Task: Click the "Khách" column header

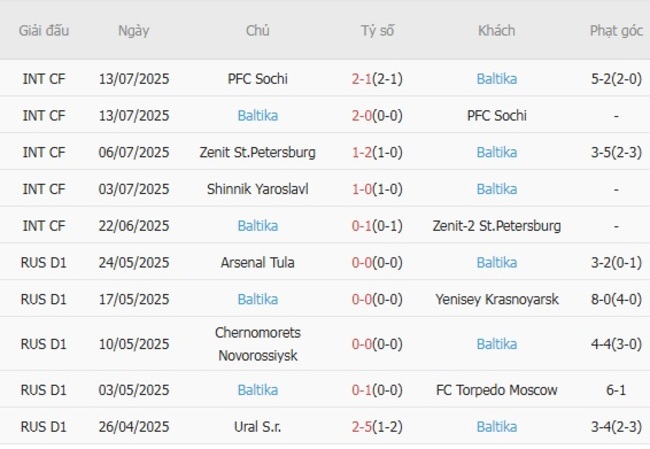Action: [x=496, y=31]
